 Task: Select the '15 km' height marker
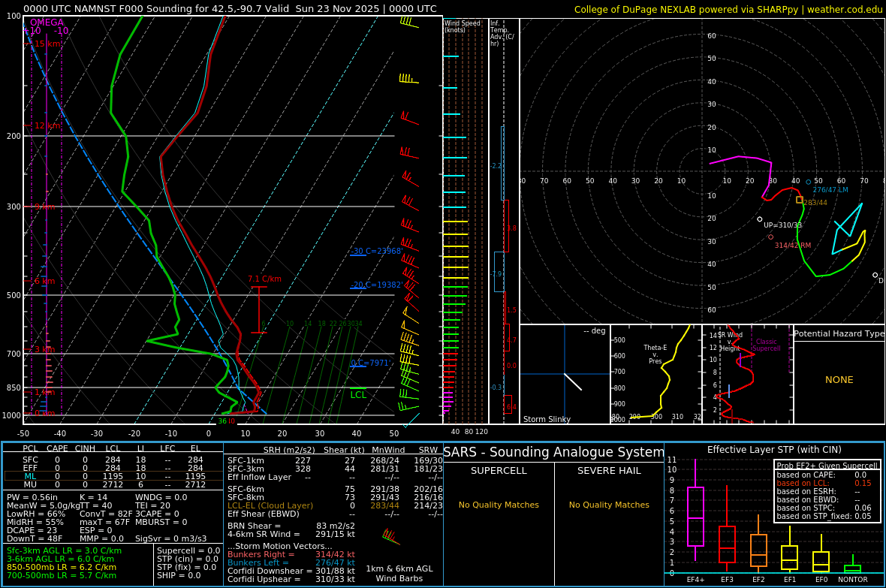(47, 44)
